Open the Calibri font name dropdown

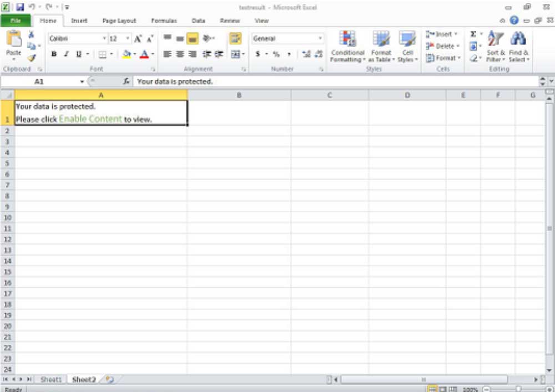(104, 38)
